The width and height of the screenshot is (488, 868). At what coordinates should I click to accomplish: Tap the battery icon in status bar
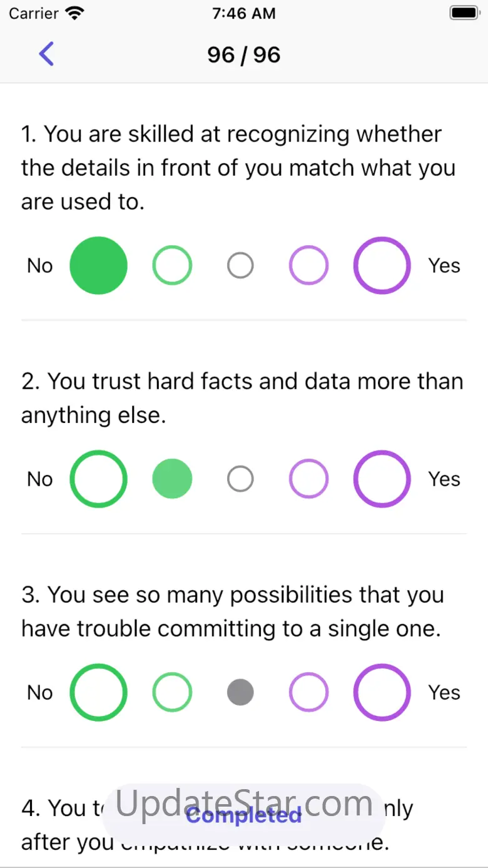(464, 13)
